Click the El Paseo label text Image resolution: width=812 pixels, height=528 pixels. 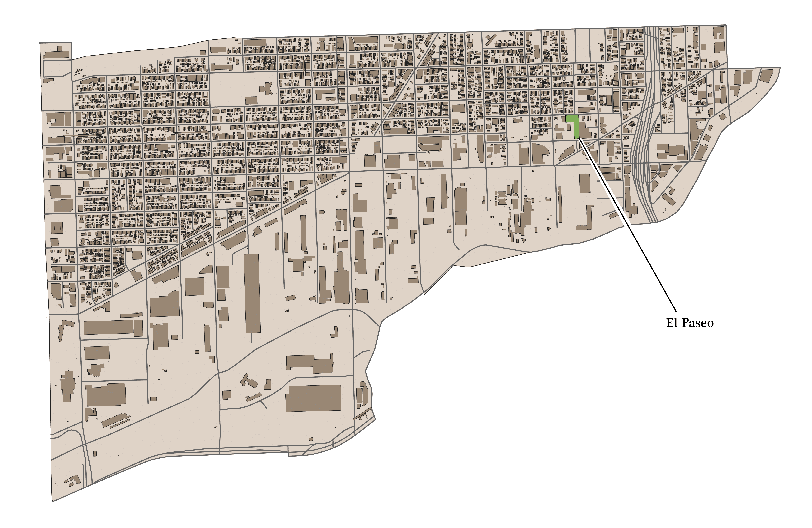pos(690,323)
